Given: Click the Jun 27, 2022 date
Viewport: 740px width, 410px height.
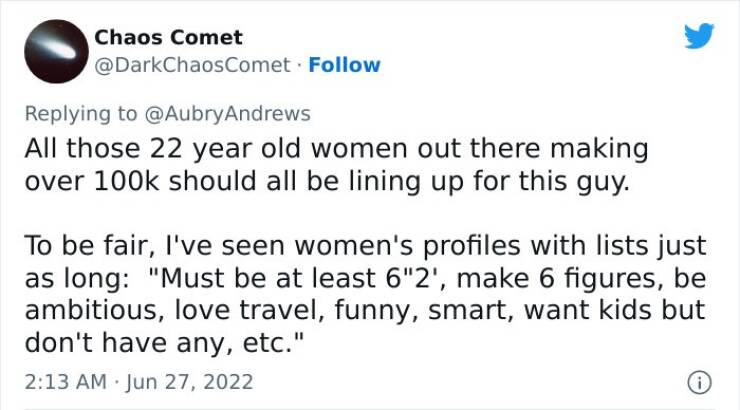Looking at the screenshot, I should pyautogui.click(x=194, y=382).
